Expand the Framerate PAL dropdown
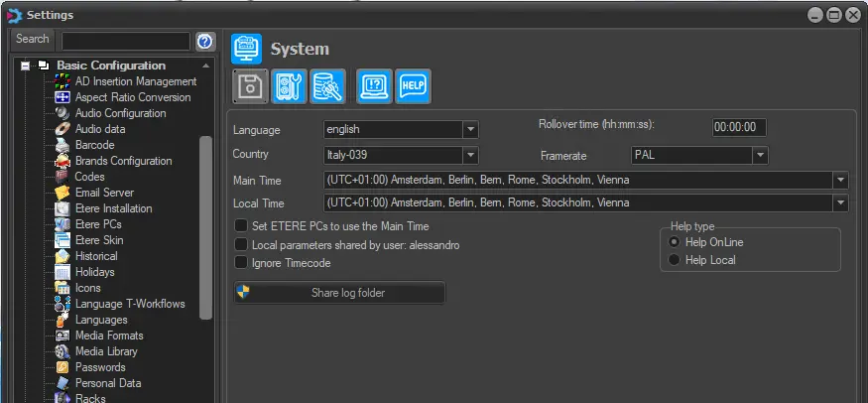 (x=760, y=155)
